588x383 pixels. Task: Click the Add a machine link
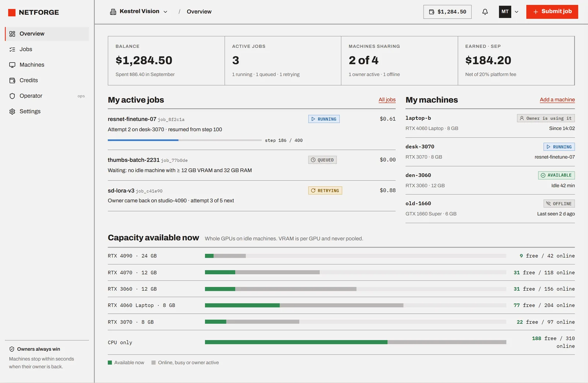click(557, 100)
